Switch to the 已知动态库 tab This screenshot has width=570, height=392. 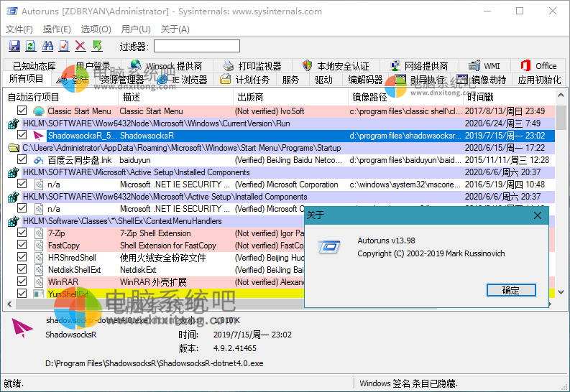[35, 66]
